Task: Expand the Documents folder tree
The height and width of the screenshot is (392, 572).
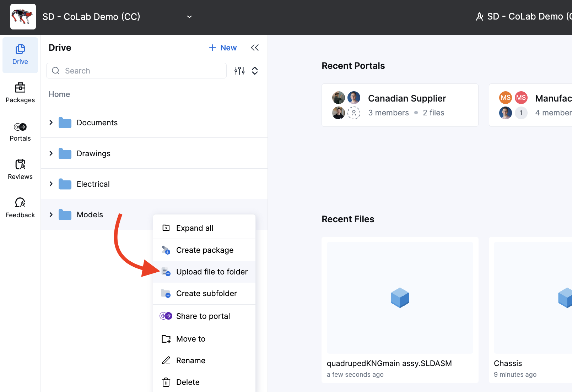Action: (x=51, y=123)
